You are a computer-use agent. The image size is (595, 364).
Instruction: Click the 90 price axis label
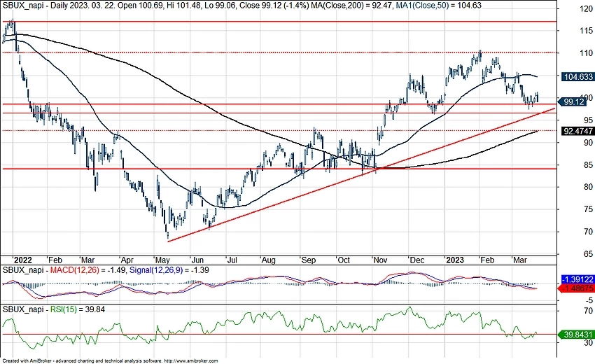pyautogui.click(x=588, y=142)
